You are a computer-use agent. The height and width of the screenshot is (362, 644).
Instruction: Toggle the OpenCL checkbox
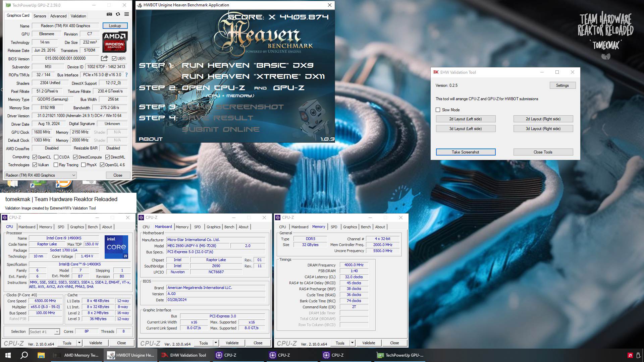coord(35,157)
